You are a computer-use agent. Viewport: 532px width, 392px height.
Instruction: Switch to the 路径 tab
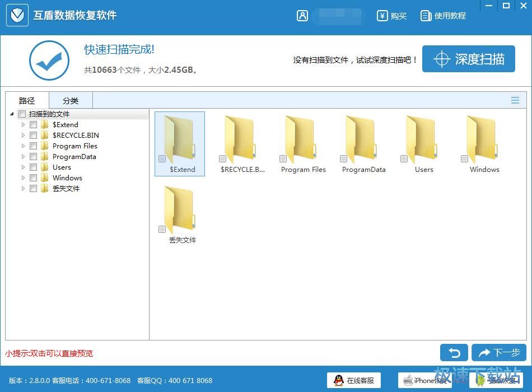pos(27,100)
